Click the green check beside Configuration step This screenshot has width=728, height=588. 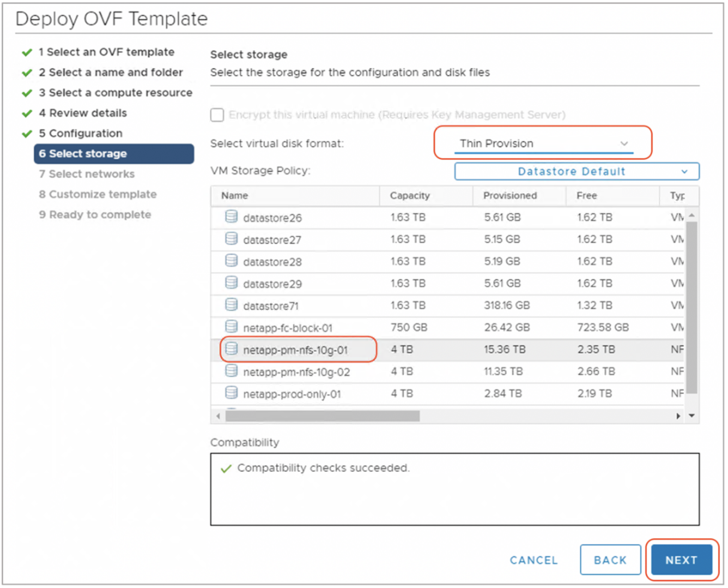26,133
